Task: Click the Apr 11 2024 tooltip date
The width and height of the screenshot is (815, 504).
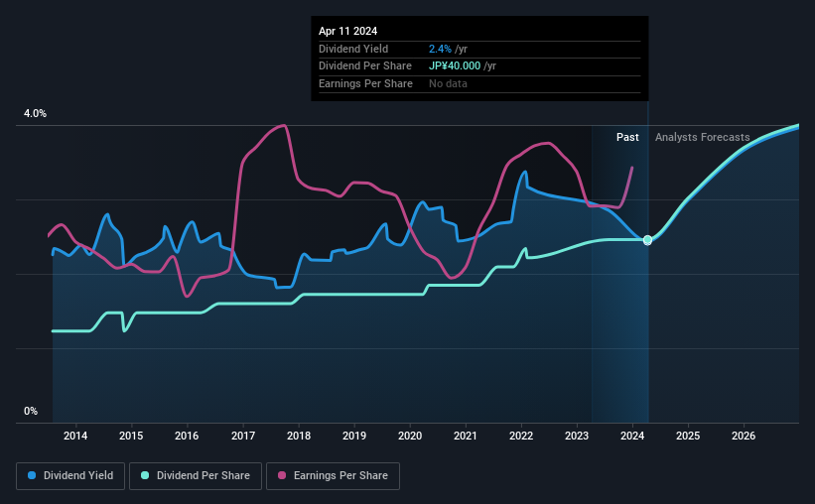Action: tap(347, 31)
